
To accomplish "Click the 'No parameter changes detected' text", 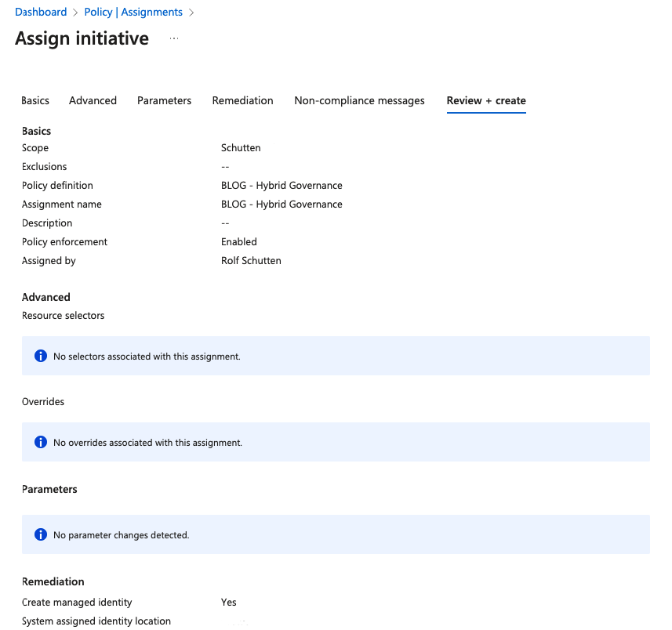I will [x=121, y=535].
